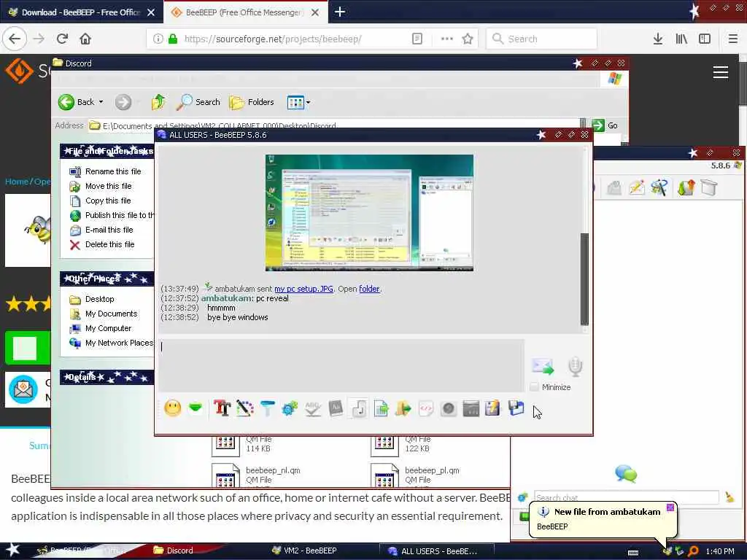747x560 pixels.
Task: Click the Search chat field
Action: coord(626,497)
